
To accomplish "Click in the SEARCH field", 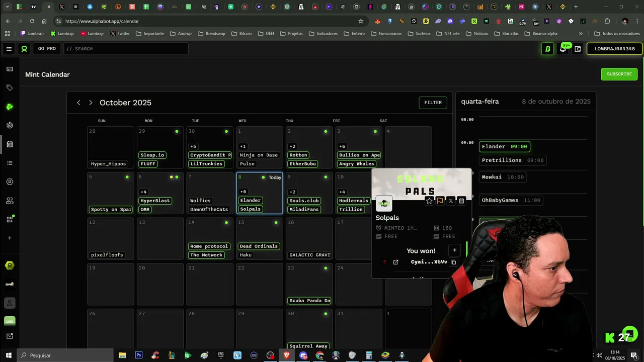I will point(125,49).
